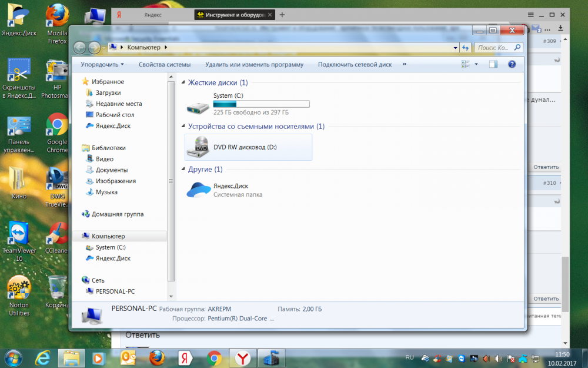Screen dimensions: 588x368
Task: Collapse the Жесткие диски group
Action: coord(183,82)
